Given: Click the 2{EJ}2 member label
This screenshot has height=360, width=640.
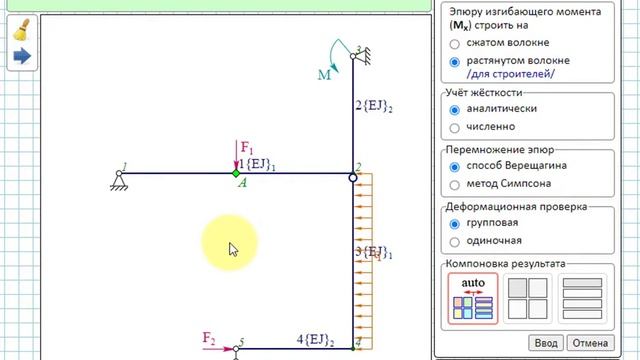Looking at the screenshot, I should 373,106.
